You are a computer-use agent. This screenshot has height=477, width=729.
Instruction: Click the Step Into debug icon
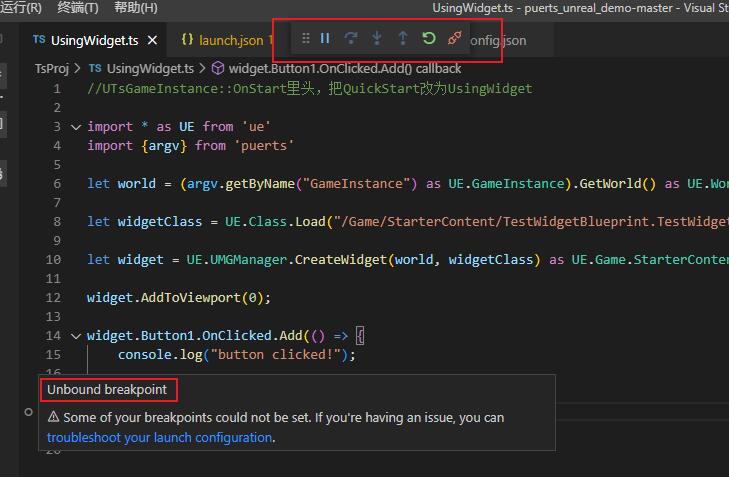377,39
